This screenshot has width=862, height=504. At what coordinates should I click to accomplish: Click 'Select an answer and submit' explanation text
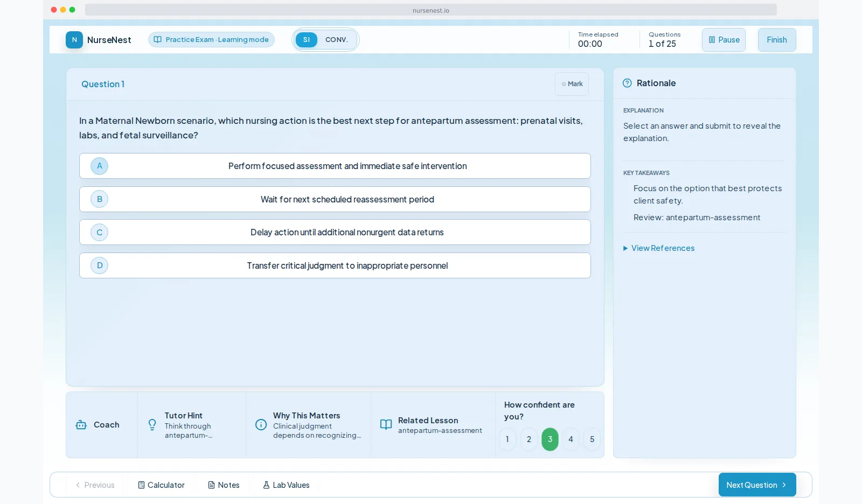702,132
